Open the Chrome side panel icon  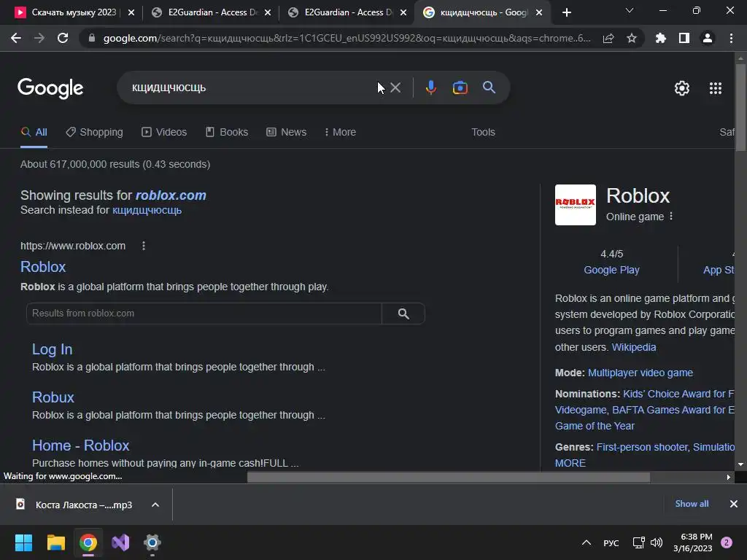coord(684,38)
